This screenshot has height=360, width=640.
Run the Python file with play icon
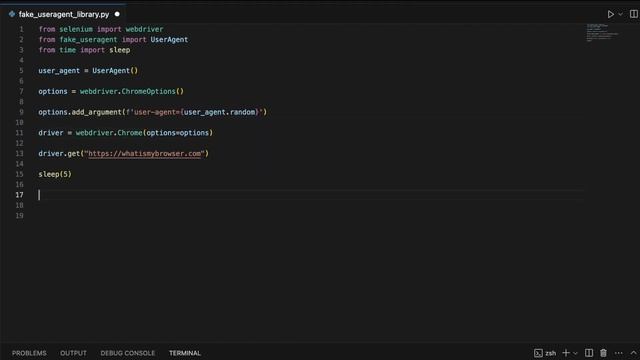[611, 14]
